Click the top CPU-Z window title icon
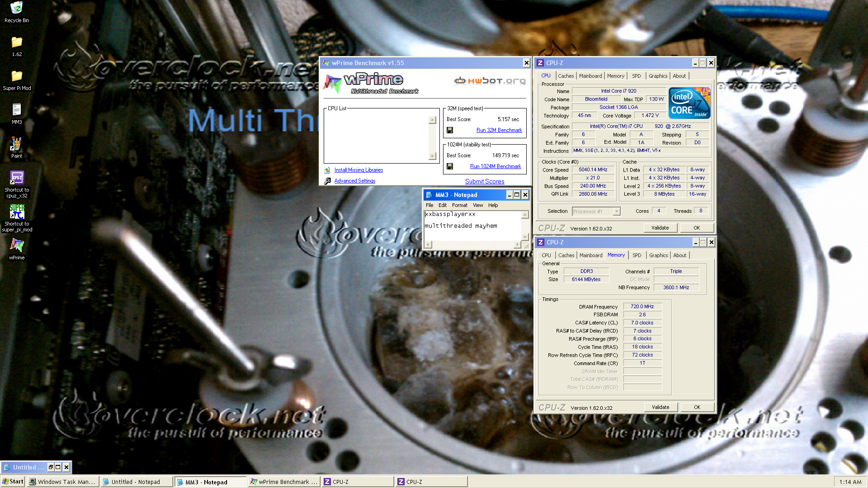 tap(540, 63)
